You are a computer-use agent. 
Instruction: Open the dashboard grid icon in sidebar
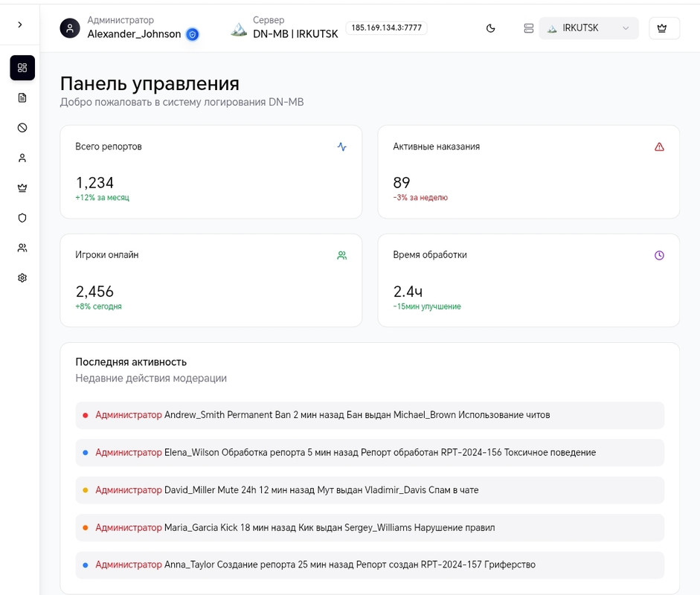[x=22, y=68]
